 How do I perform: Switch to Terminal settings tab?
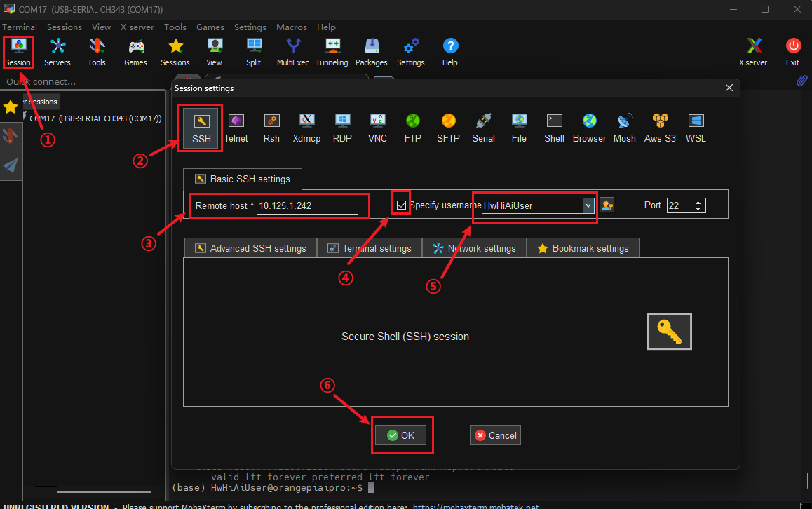(370, 249)
